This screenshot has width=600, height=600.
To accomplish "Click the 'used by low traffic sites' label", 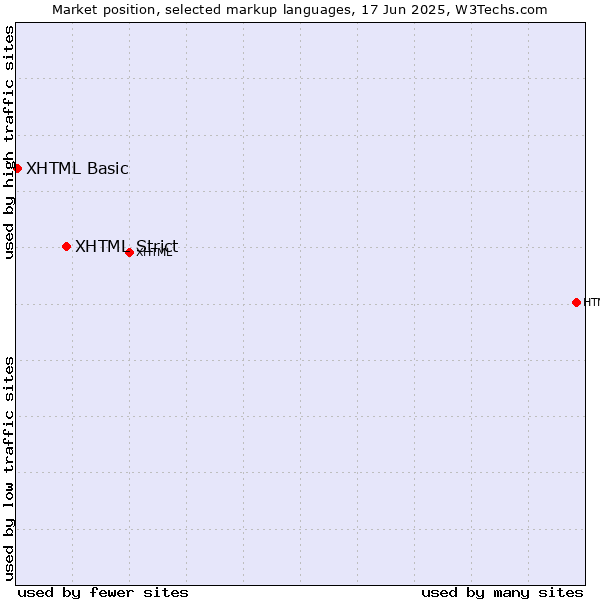I will pyautogui.click(x=9, y=469).
